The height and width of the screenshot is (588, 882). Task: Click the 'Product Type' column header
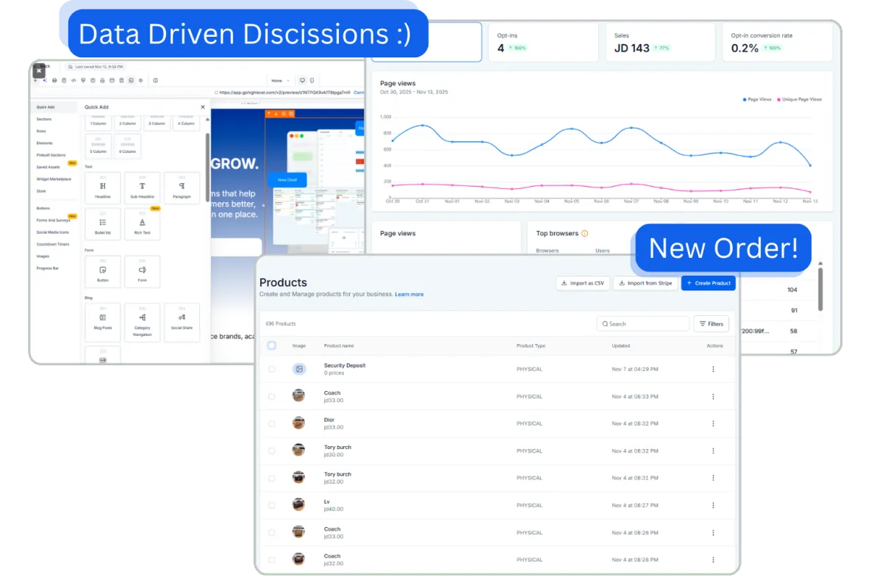(531, 345)
